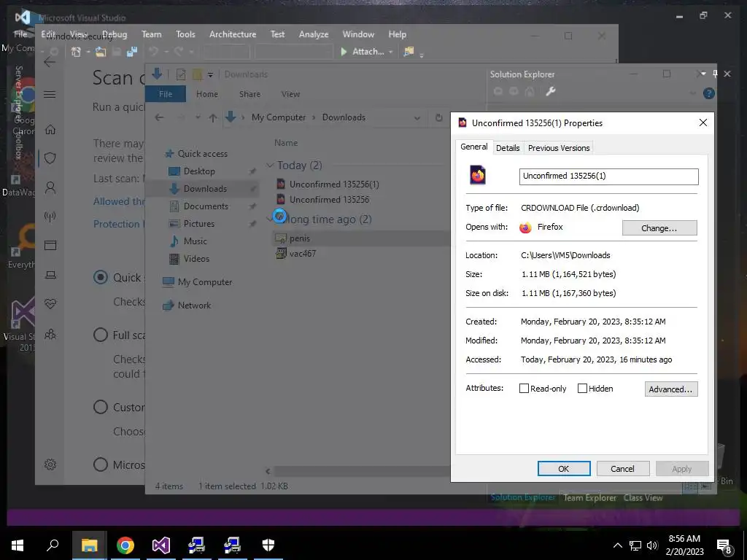Viewport: 747px width, 560px height.
Task: Open Virus & threat protection shield icon
Action: [x=50, y=158]
